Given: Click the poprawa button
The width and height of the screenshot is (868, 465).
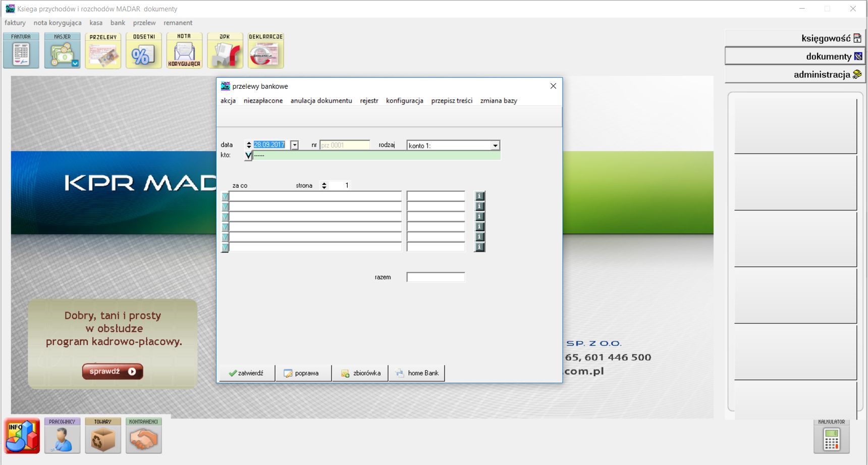Looking at the screenshot, I should tap(303, 373).
